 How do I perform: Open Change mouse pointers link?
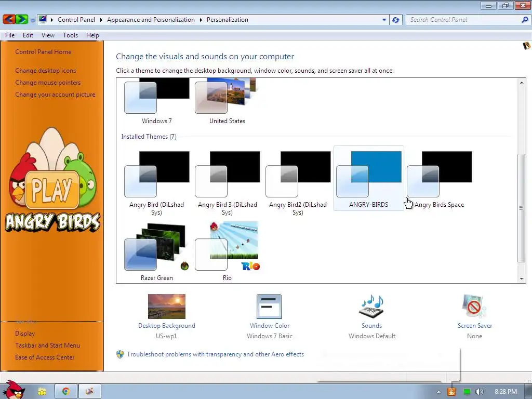coord(48,83)
